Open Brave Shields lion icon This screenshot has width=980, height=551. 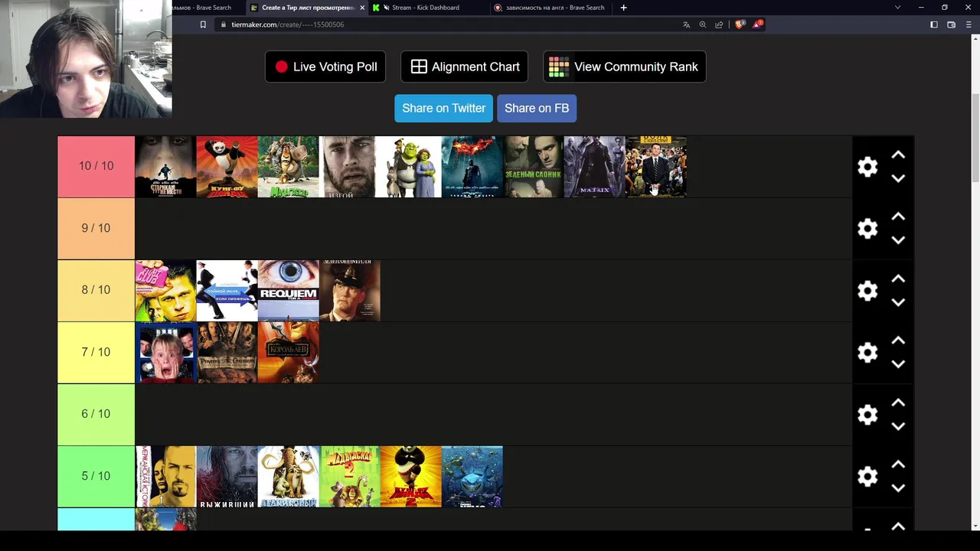740,24
